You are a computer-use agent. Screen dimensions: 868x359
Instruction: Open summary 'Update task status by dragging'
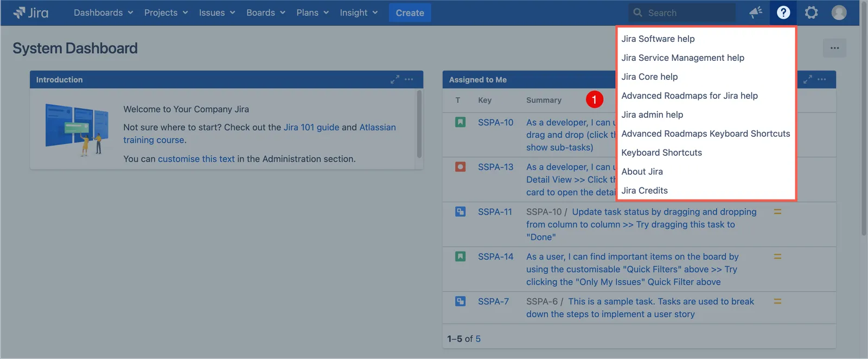(641, 224)
